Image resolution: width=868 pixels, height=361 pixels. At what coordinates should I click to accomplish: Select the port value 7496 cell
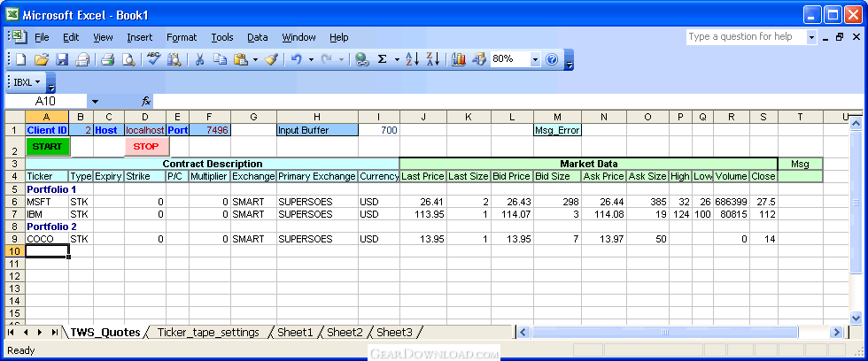tap(210, 130)
